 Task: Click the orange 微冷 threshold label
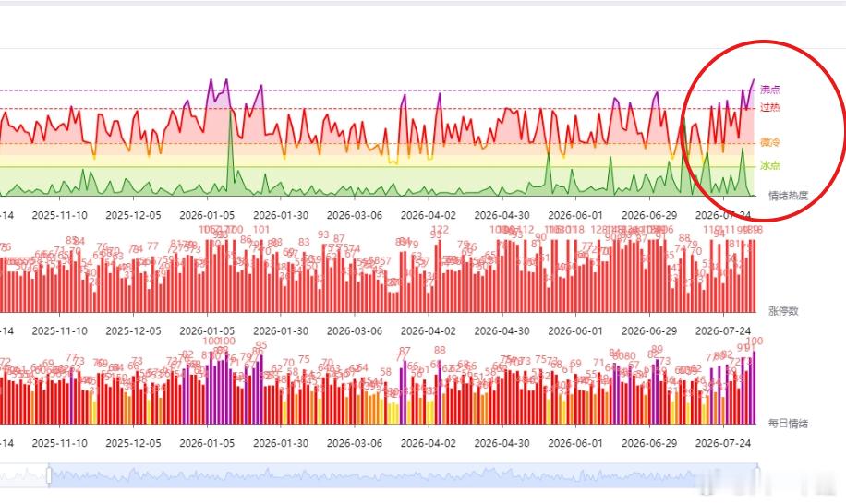(x=770, y=142)
